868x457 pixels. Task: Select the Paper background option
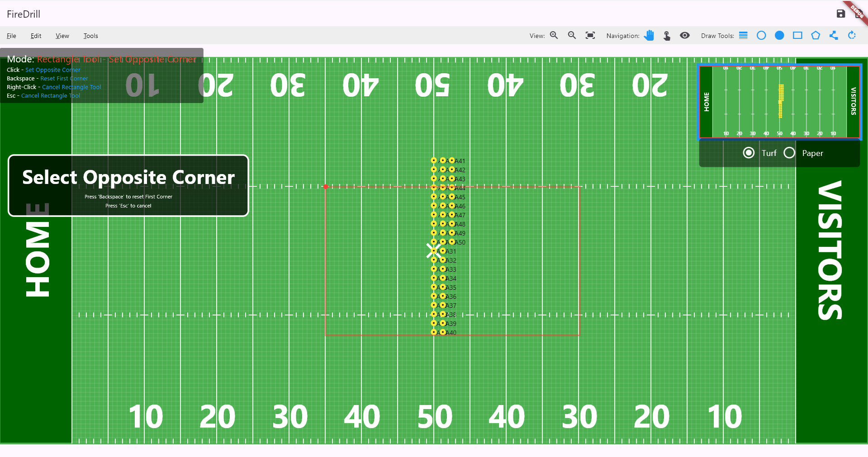click(790, 153)
